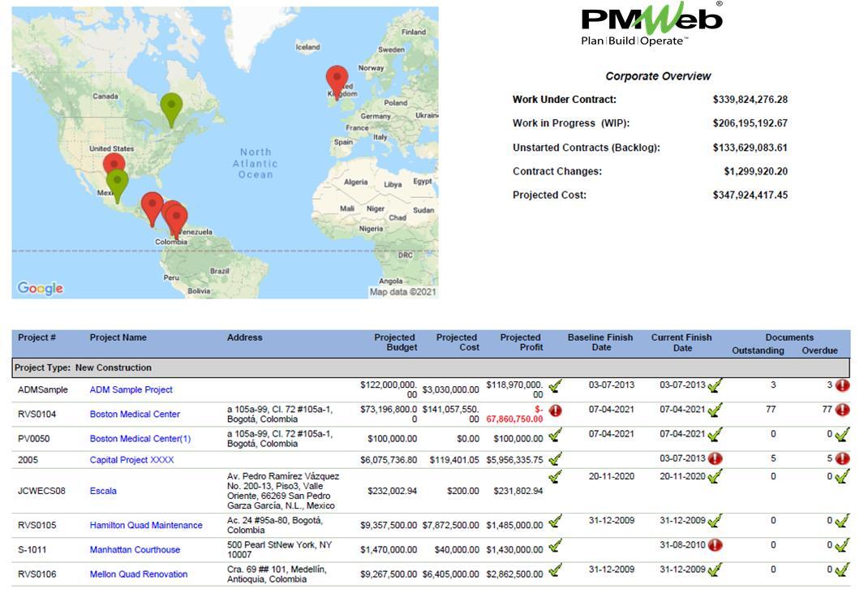Click green overdue check for Mellon Quad Renovation
The height and width of the screenshot is (589, 868).
tap(843, 569)
